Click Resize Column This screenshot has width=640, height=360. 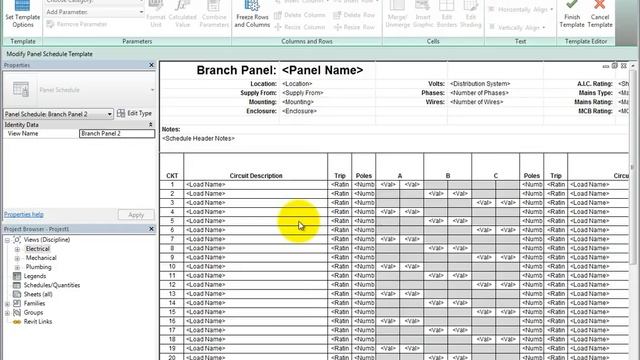click(x=300, y=27)
